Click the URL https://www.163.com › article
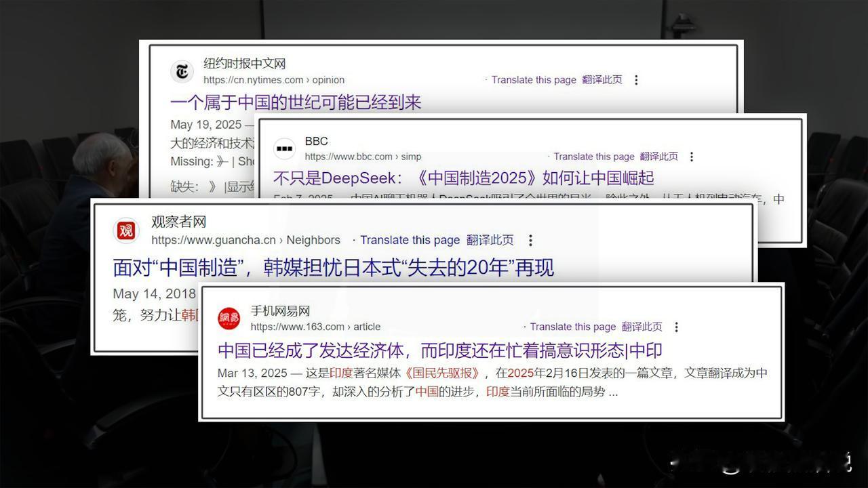This screenshot has width=868, height=488. [315, 327]
